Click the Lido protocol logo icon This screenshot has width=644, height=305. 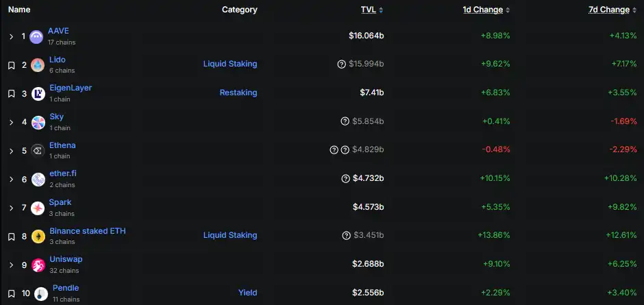[x=38, y=65]
